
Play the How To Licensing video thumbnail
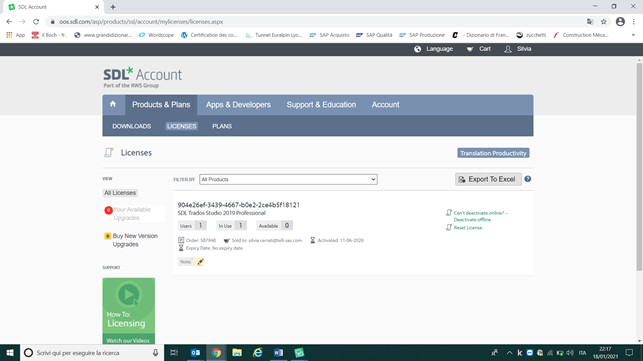pyautogui.click(x=129, y=311)
